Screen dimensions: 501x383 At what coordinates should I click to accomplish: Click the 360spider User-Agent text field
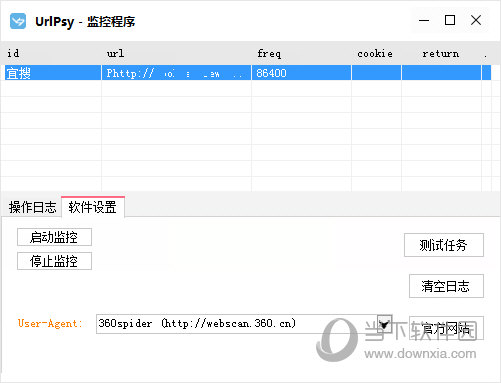[237, 324]
